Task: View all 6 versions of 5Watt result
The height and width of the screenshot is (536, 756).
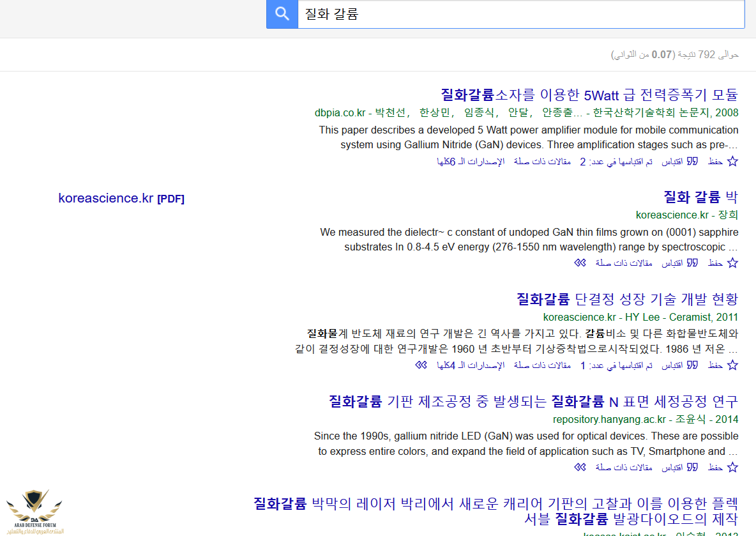Action: [x=471, y=162]
